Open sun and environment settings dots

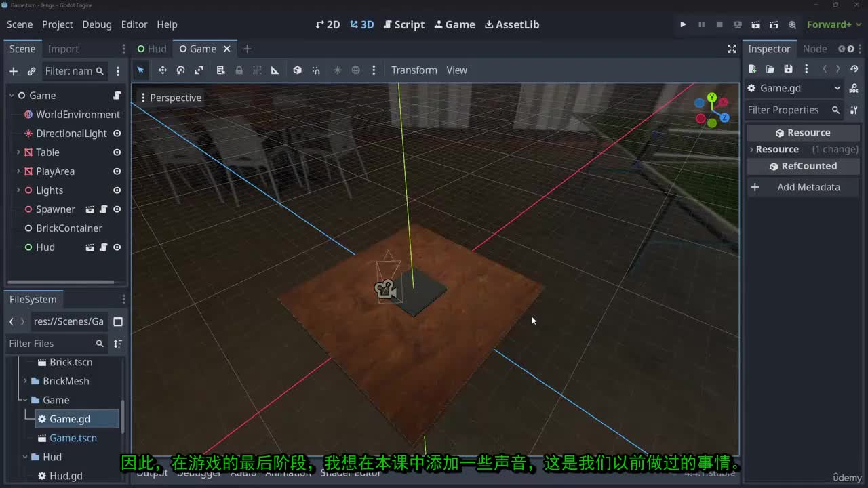click(374, 70)
